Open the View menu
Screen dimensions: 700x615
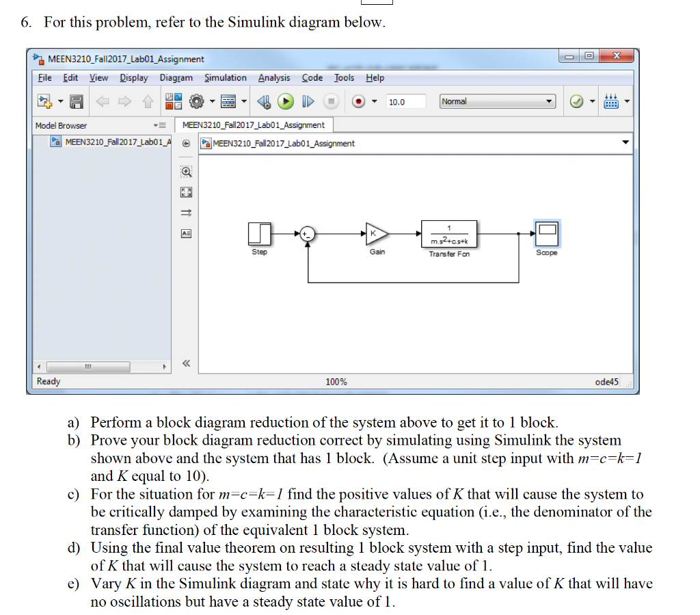coord(98,78)
